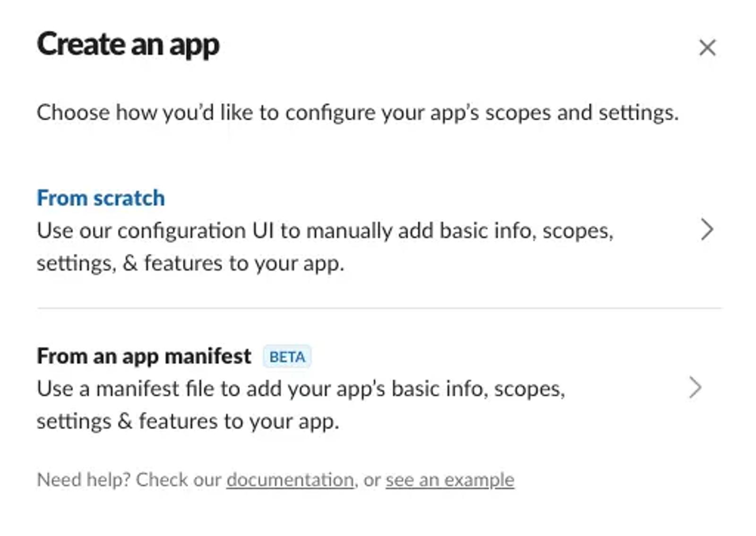
Task: Close the Create an app dialog
Action: 707,47
